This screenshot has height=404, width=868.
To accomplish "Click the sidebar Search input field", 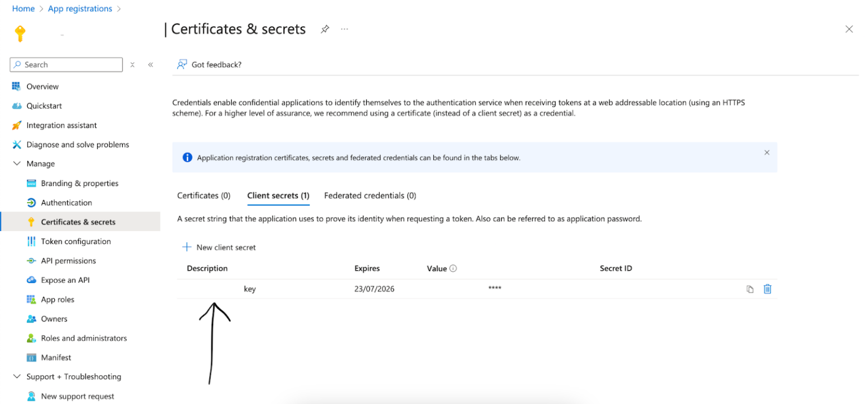I will click(x=66, y=64).
